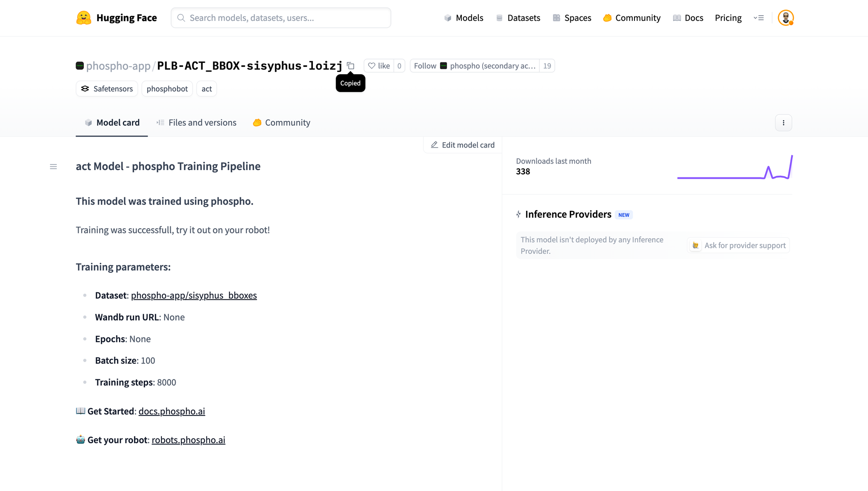The height and width of the screenshot is (491, 868).
Task: Open the Spaces navigation item
Action: click(x=572, y=18)
